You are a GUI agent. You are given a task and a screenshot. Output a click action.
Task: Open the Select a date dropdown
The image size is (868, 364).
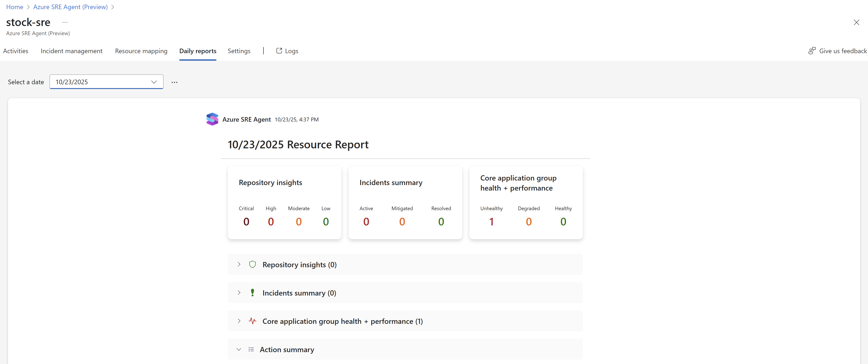tap(107, 82)
